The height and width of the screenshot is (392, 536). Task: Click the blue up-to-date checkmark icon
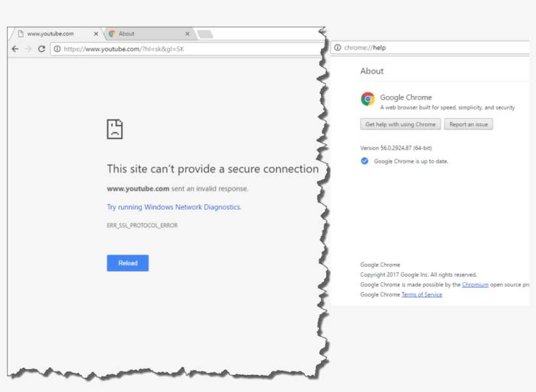[364, 161]
